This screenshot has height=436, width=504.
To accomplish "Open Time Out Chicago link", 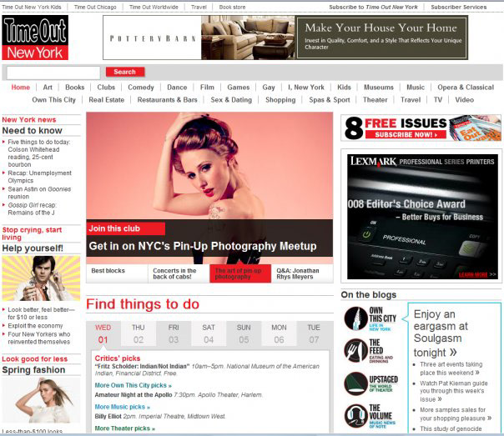I will (x=95, y=7).
